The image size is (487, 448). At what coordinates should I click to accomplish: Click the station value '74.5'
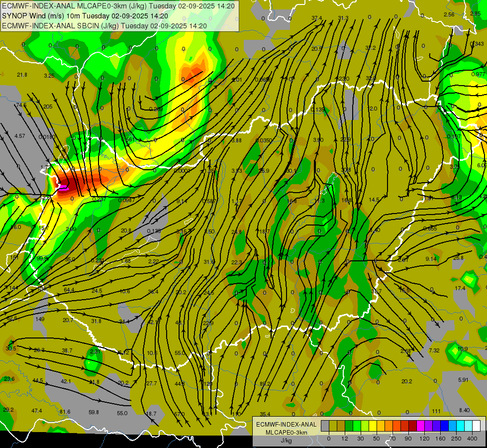(x=21, y=105)
